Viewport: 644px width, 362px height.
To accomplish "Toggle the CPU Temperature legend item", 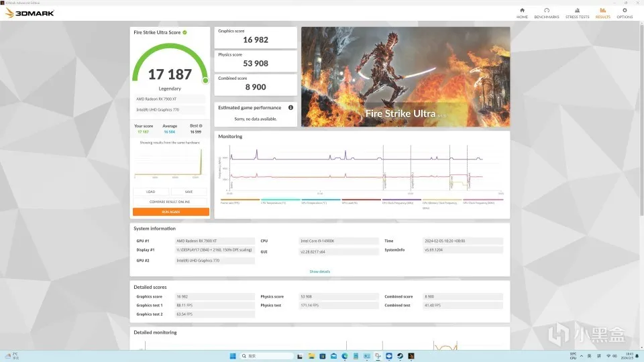I will (x=280, y=202).
